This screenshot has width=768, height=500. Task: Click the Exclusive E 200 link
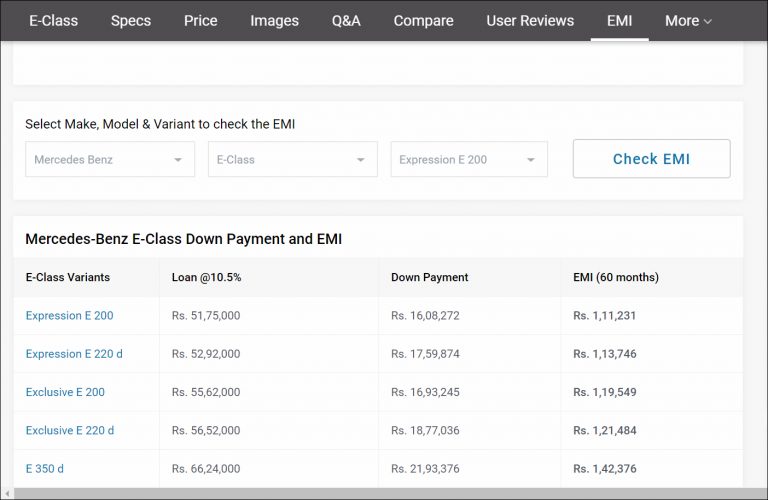click(x=65, y=392)
